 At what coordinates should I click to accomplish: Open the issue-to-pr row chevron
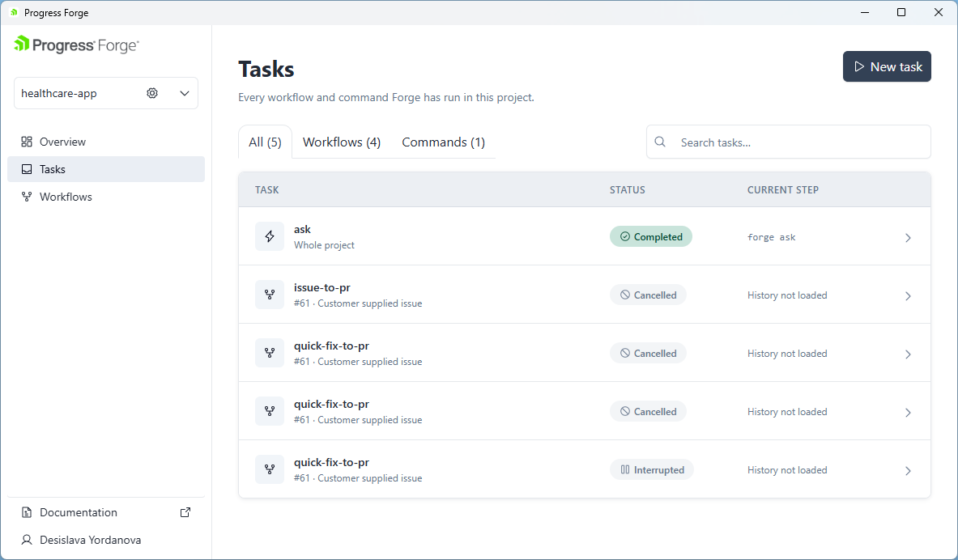908,295
